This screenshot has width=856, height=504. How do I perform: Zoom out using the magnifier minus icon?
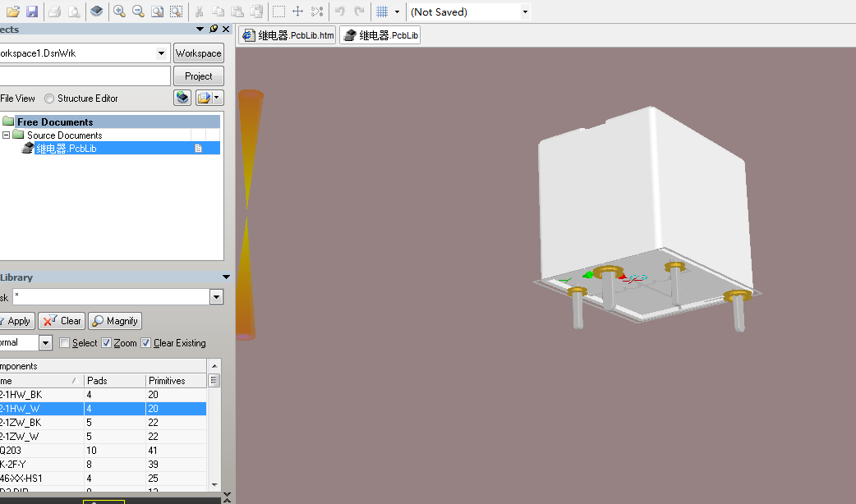[x=138, y=11]
